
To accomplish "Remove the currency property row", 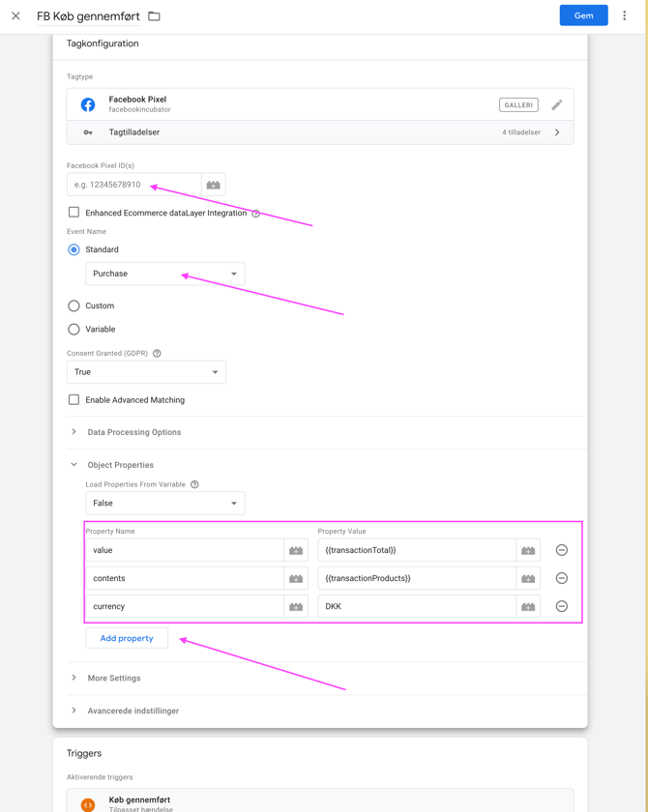I will click(x=561, y=606).
